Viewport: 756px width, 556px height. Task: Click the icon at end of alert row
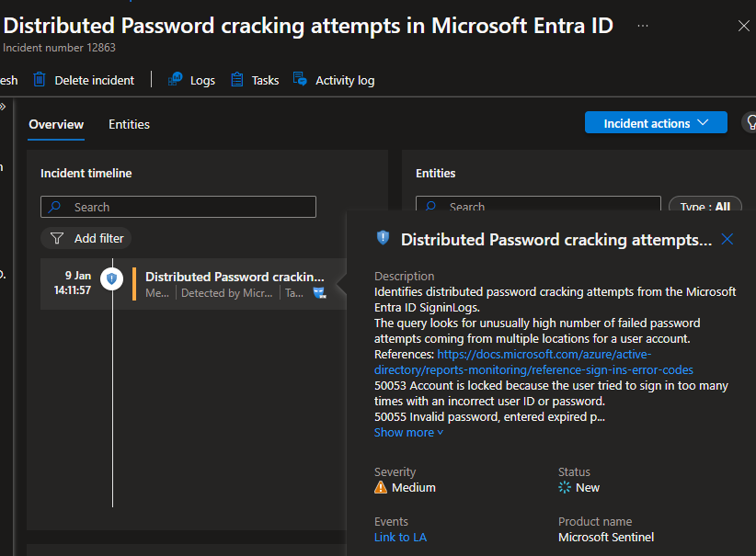click(x=319, y=293)
